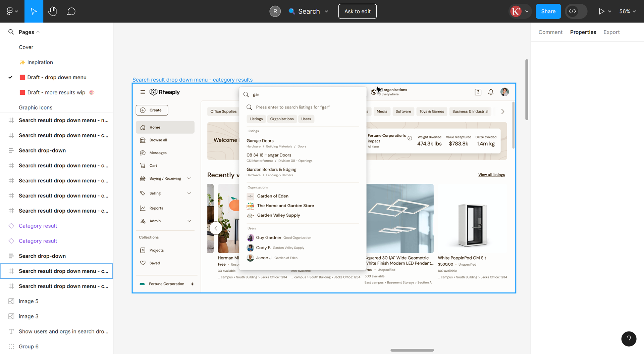Viewport: 644px width, 354px height.
Task: Select the Listings filter chip
Action: click(x=256, y=119)
